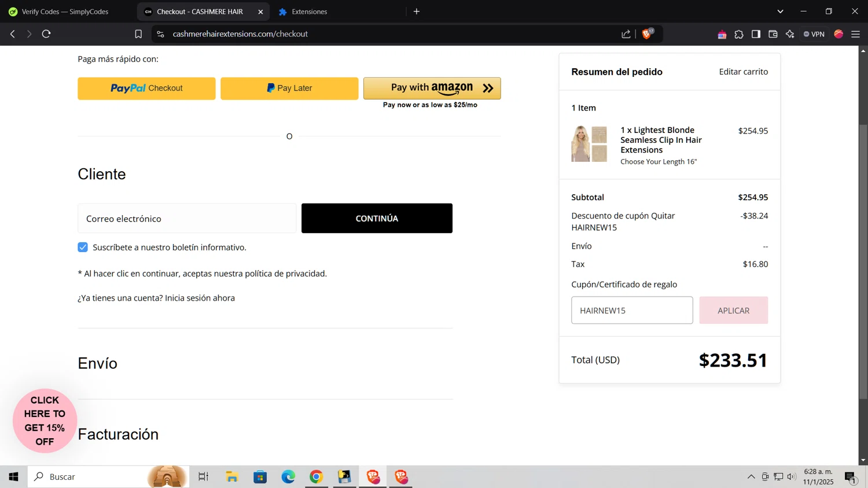Click Inicia sesión ahora link
Screen dimensions: 868x488
coord(200,298)
